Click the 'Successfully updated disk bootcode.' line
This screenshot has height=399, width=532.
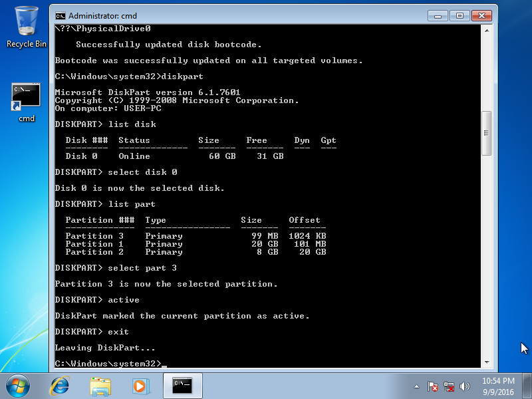pos(169,45)
